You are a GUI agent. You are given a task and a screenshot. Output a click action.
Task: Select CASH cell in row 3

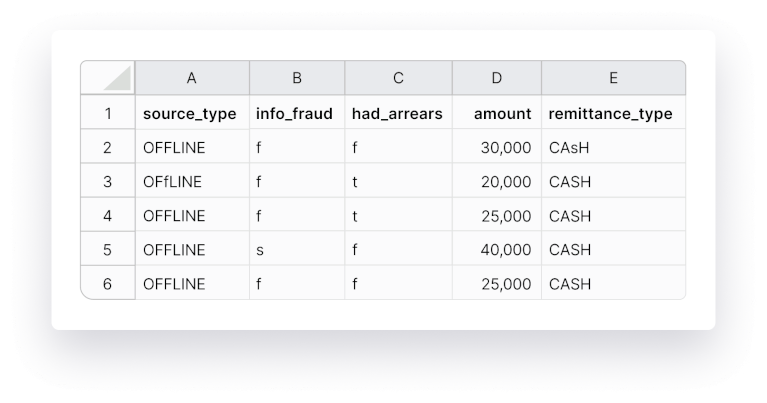[x=613, y=180]
